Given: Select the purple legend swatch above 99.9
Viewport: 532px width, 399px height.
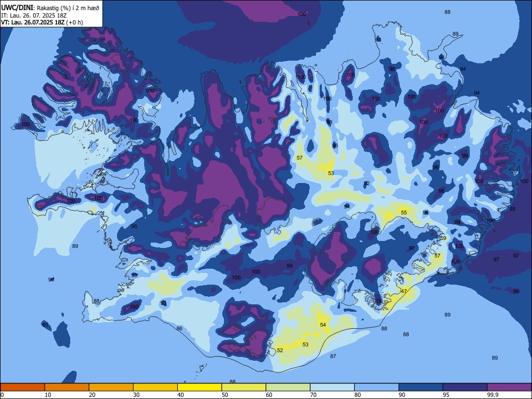Looking at the screenshot, I should 509,387.
